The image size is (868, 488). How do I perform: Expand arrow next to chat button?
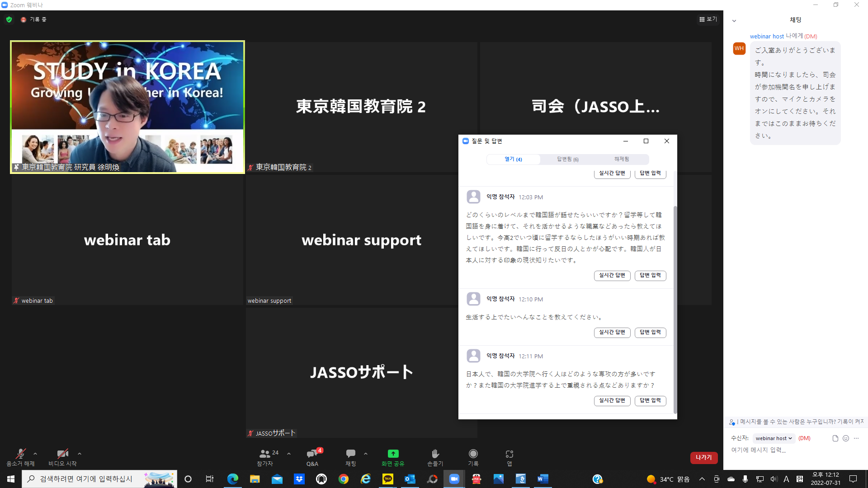click(x=366, y=454)
